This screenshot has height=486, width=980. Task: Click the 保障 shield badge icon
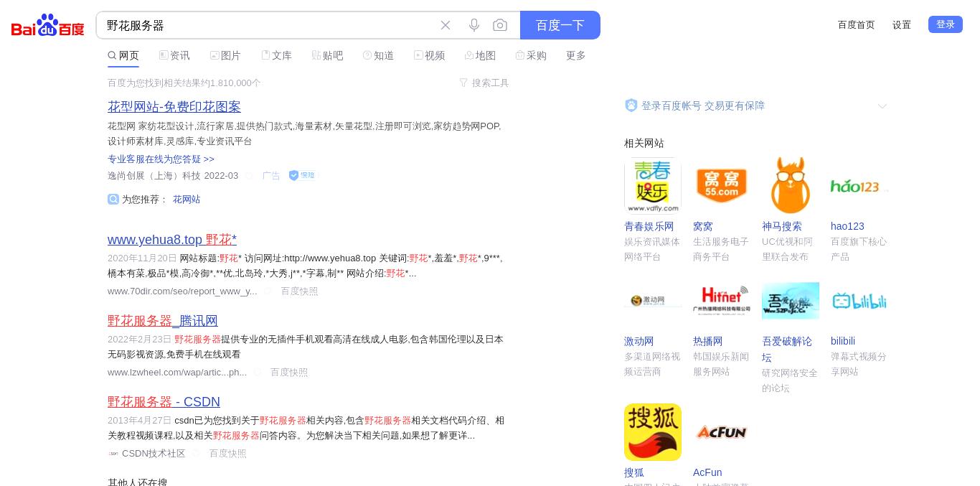[x=302, y=175]
